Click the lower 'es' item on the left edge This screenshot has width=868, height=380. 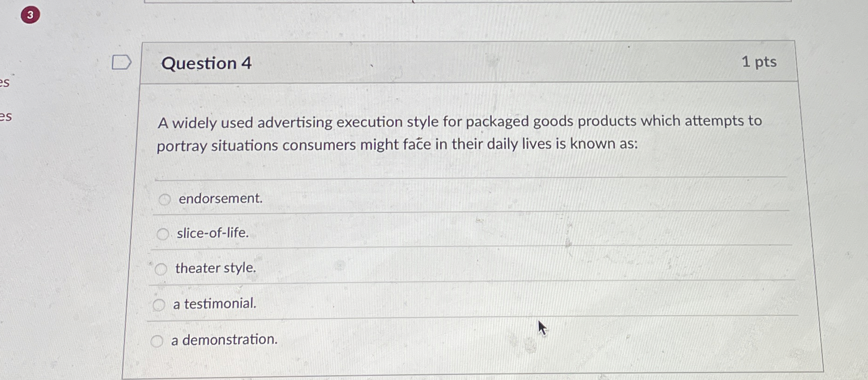(5, 117)
